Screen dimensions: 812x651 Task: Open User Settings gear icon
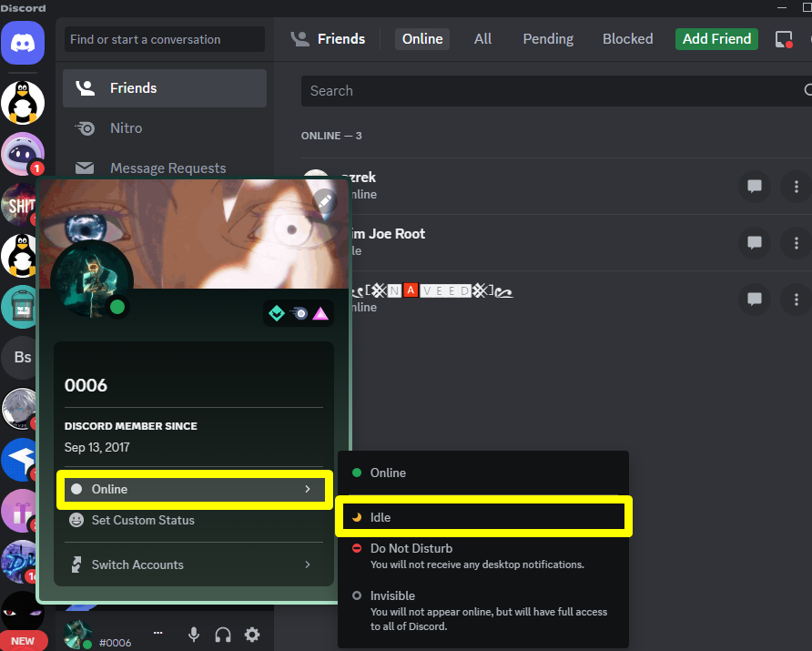click(x=252, y=635)
